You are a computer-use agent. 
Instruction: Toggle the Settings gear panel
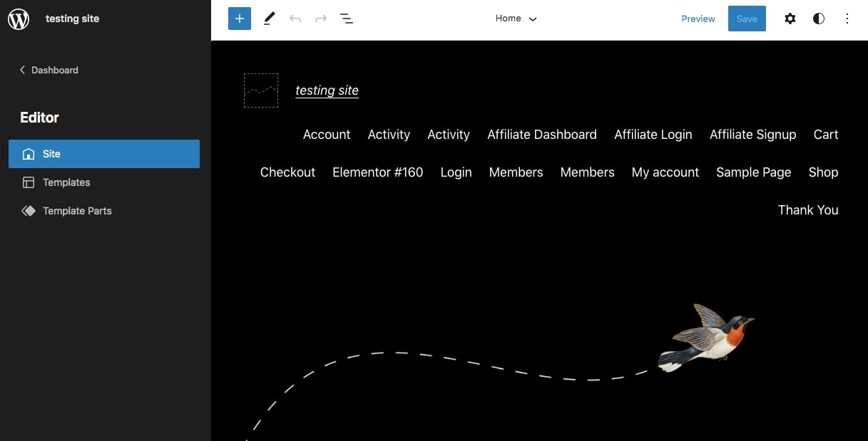coord(790,19)
